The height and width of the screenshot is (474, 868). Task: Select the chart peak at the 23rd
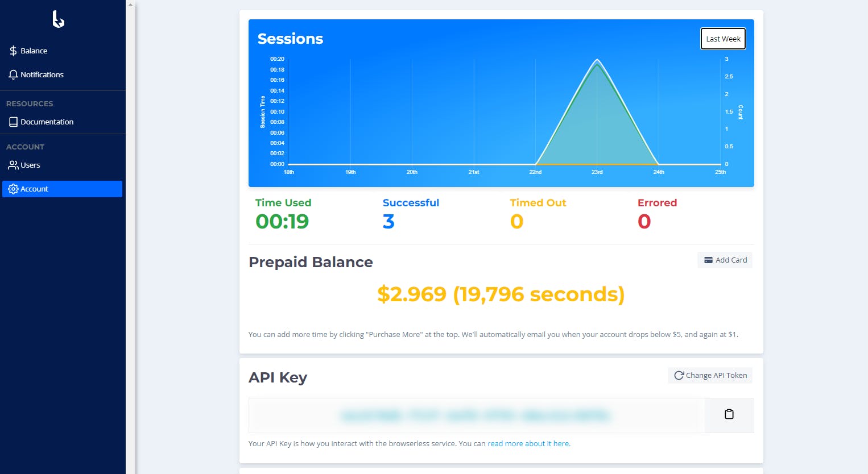[x=597, y=60]
